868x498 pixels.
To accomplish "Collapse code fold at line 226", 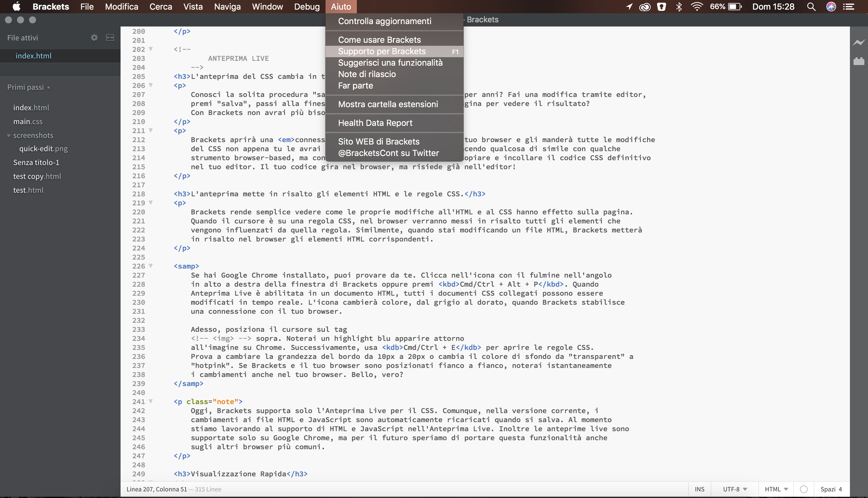I will (151, 266).
